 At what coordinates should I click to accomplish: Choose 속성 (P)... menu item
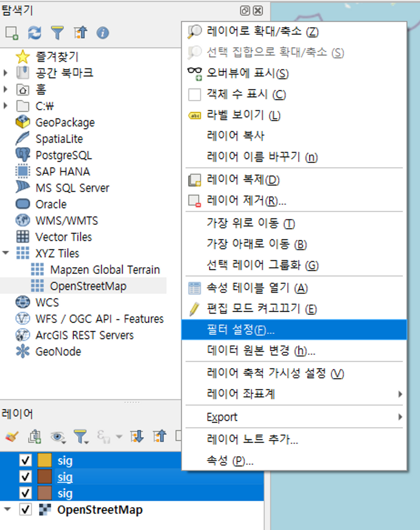pos(294,460)
